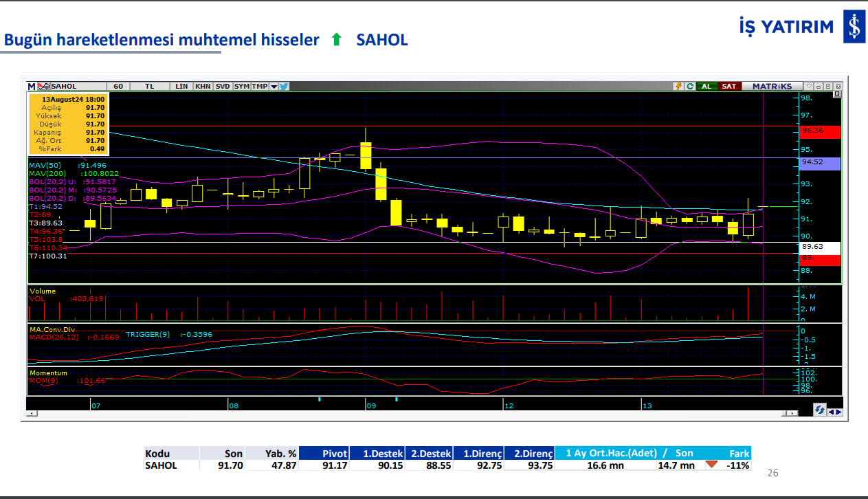The height and width of the screenshot is (499, 868).
Task: Click the Matriks M menu icon
Action: 32,86
